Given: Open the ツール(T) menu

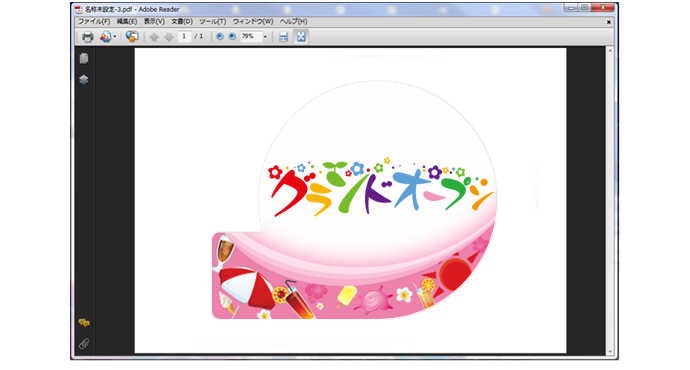Looking at the screenshot, I should [213, 22].
